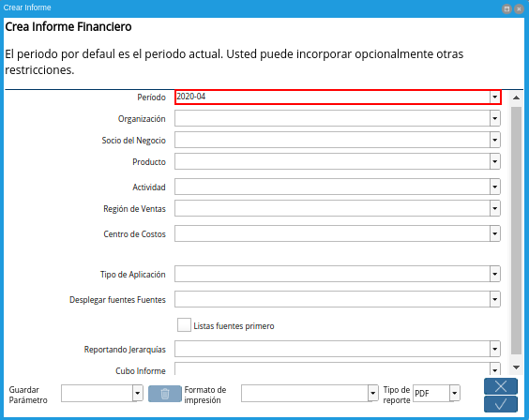The image size is (529, 420).
Task: Enable Listas fuentes primero checkbox
Action: [184, 325]
